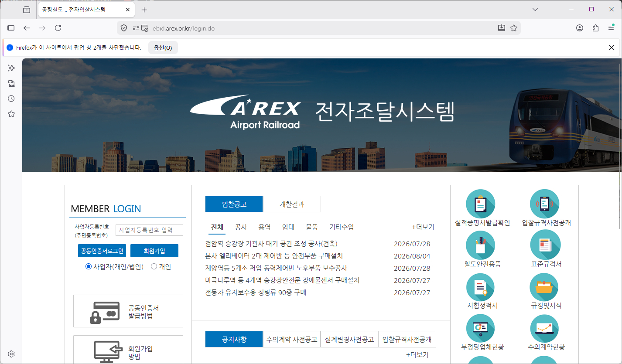The height and width of the screenshot is (364, 622).
Task: Open a new tab with the plus button
Action: coord(144,10)
